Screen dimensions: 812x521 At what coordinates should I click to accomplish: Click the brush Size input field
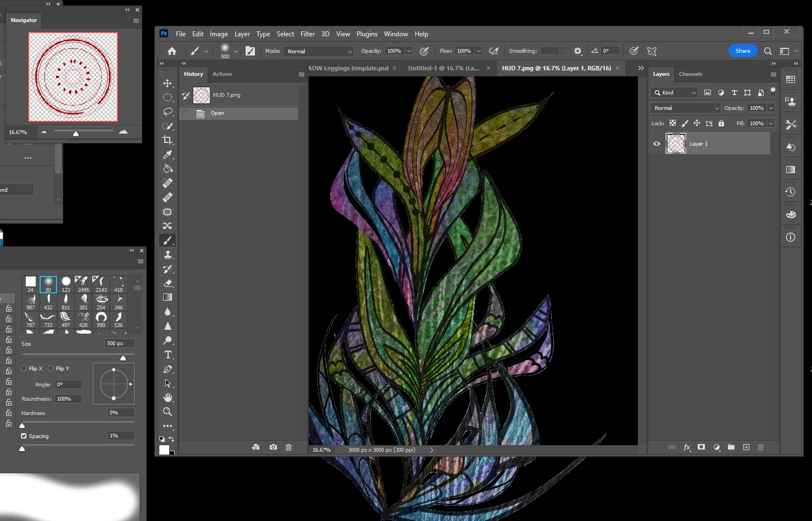pos(119,343)
